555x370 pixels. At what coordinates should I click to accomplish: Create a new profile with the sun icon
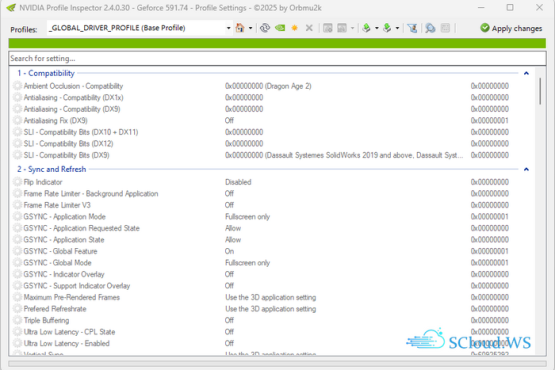294,28
